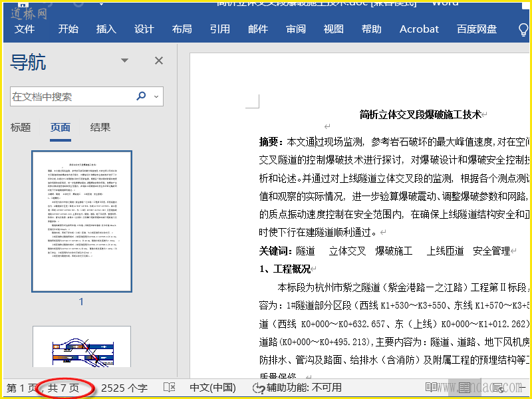The image size is (532, 399).
Task: Open the 插入 ribbon tab
Action: point(106,29)
